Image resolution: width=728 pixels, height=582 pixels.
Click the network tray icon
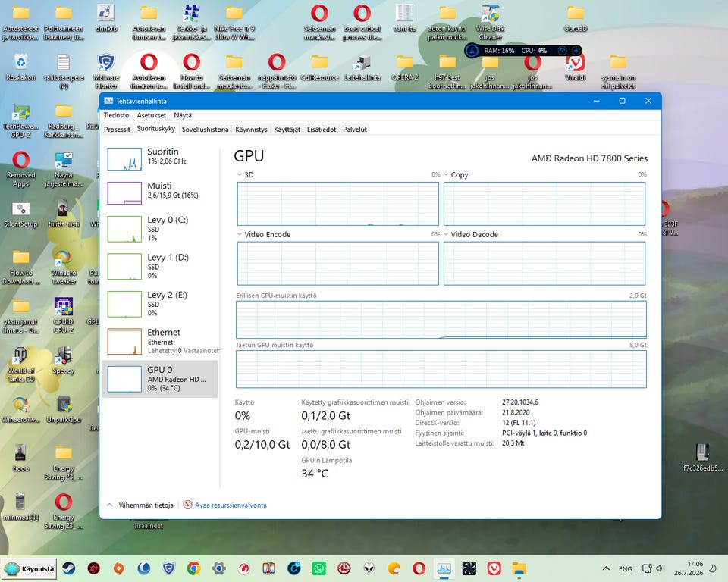pos(647,568)
